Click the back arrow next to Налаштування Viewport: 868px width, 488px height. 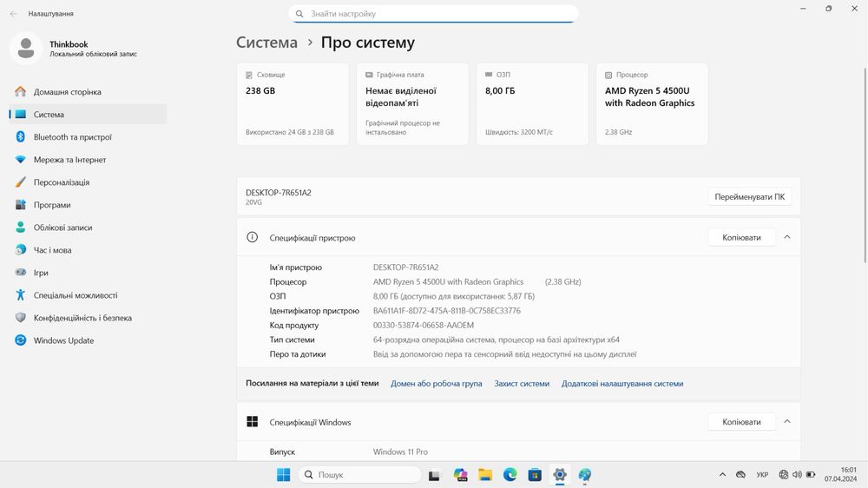click(13, 13)
